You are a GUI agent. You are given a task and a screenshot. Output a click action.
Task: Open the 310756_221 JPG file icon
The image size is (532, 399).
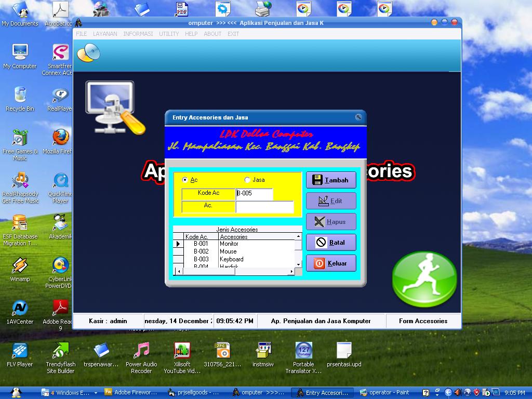click(x=222, y=355)
